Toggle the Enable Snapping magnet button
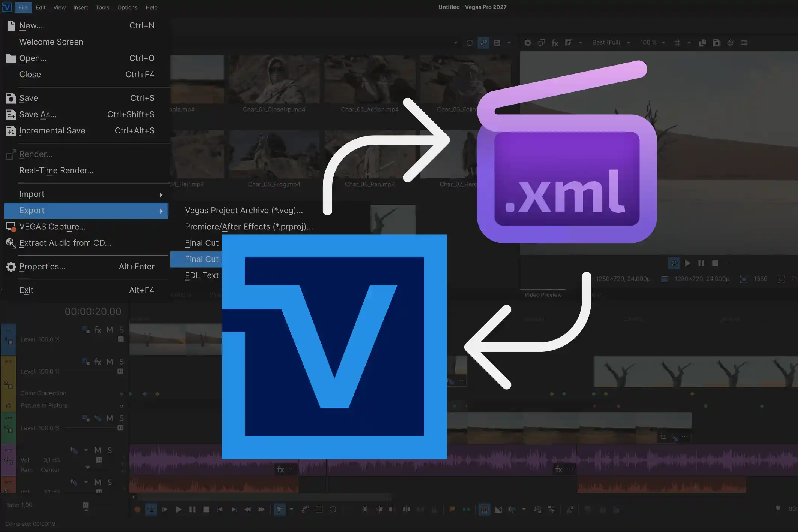This screenshot has height=532, width=798. [x=484, y=510]
